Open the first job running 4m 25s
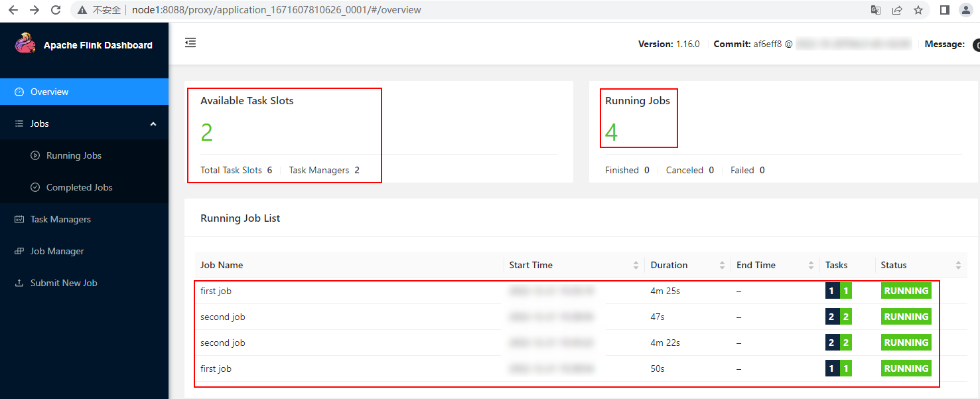 (x=216, y=291)
